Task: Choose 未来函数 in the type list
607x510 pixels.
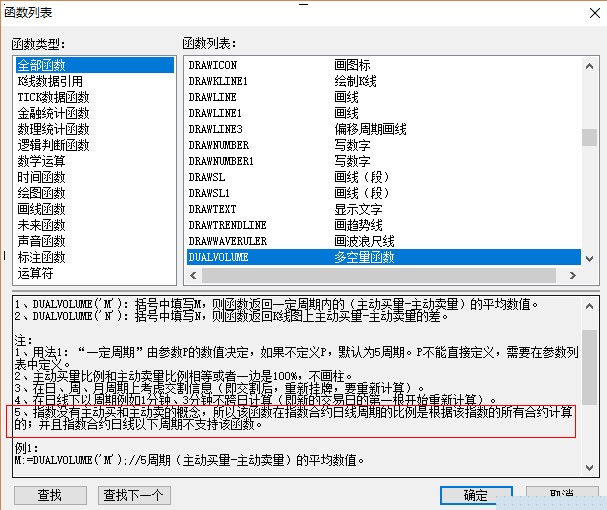Action: [41, 225]
